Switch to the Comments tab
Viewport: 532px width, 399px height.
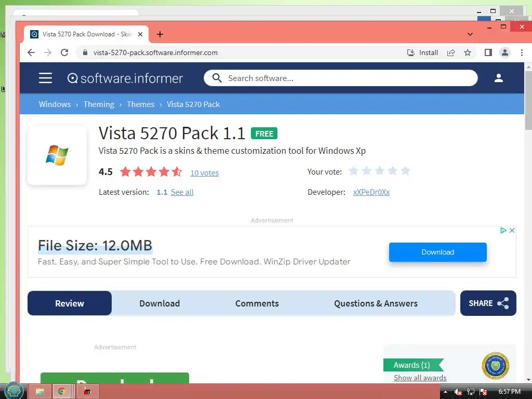pos(257,303)
